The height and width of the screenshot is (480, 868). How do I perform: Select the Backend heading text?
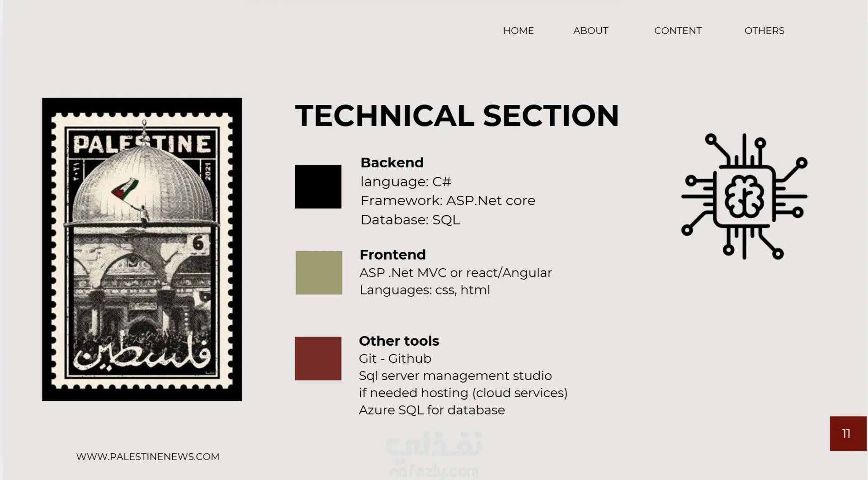[392, 162]
